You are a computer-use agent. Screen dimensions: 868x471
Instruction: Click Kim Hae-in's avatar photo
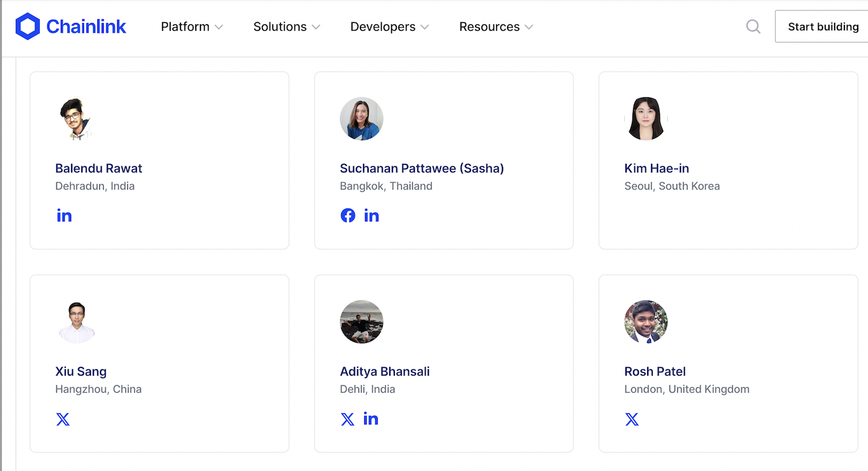[x=646, y=119]
